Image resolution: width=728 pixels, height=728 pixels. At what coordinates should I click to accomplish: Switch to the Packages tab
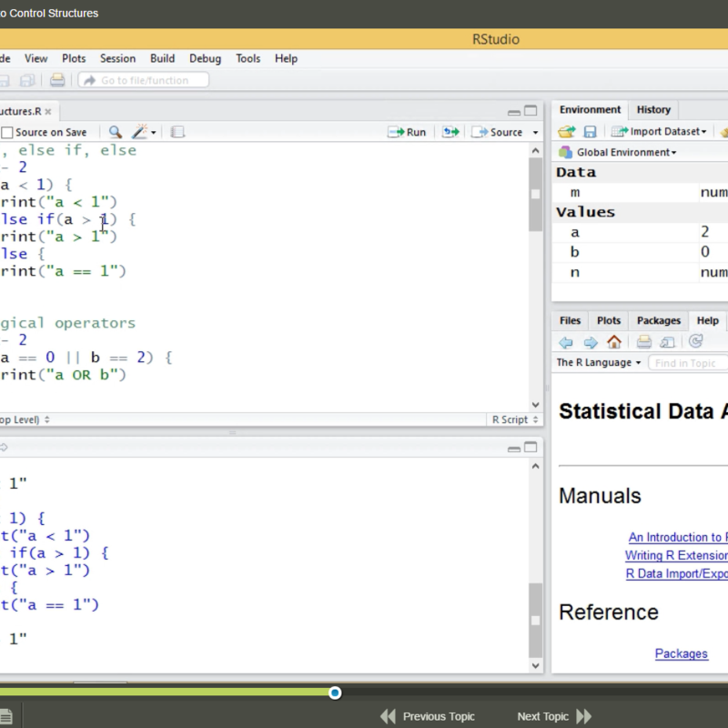coord(658,321)
